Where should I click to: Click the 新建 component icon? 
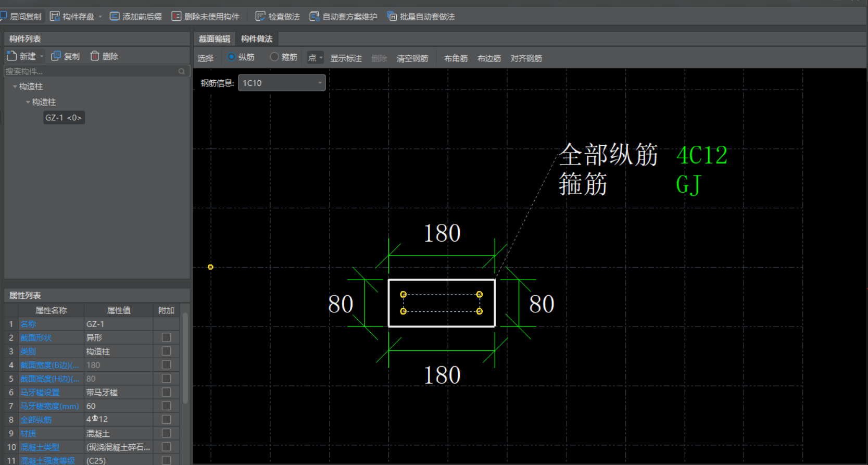12,56
